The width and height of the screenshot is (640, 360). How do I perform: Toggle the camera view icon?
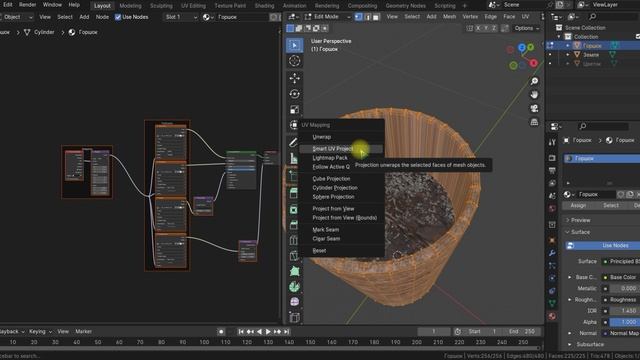[534, 108]
